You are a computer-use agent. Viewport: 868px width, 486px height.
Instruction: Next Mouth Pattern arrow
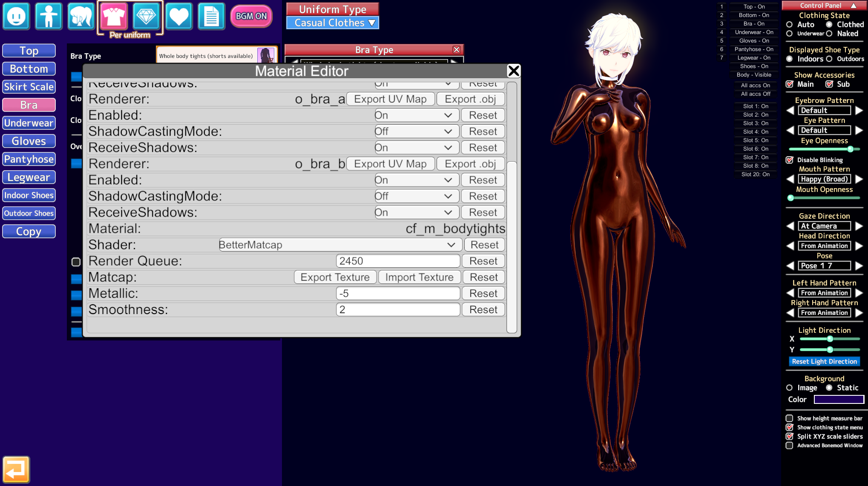coord(859,179)
